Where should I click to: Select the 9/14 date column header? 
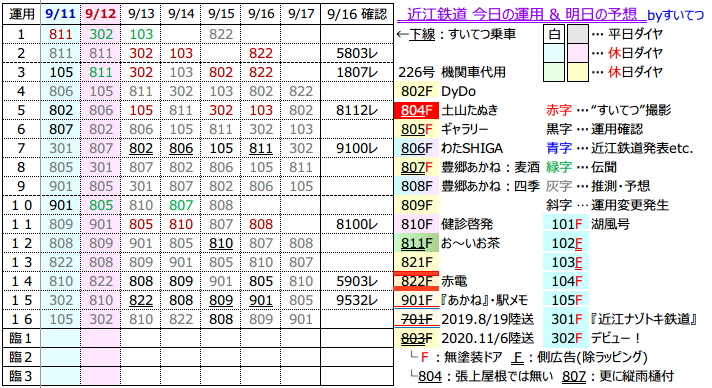pyautogui.click(x=181, y=14)
